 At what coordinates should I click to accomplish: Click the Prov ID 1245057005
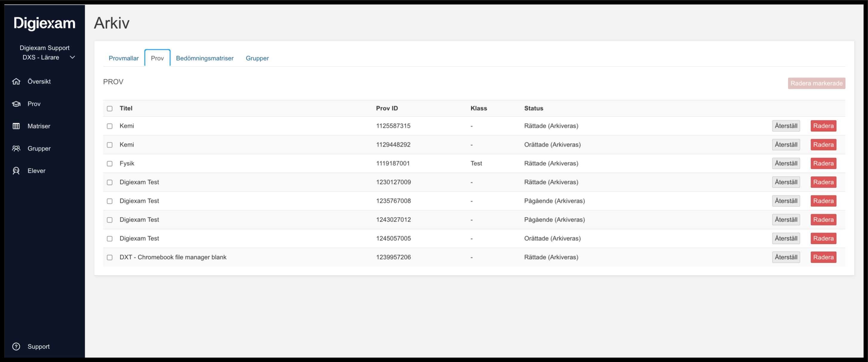click(393, 238)
